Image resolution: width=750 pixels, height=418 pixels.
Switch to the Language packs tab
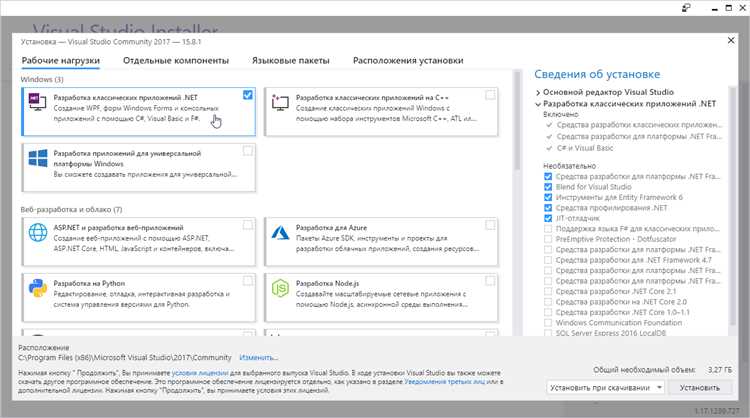pos(291,61)
